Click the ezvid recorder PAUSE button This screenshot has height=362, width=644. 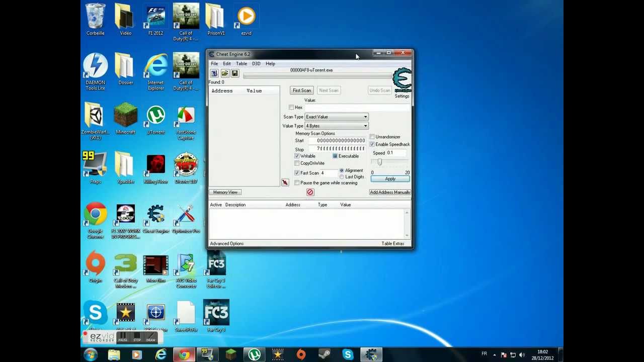[x=123, y=337]
